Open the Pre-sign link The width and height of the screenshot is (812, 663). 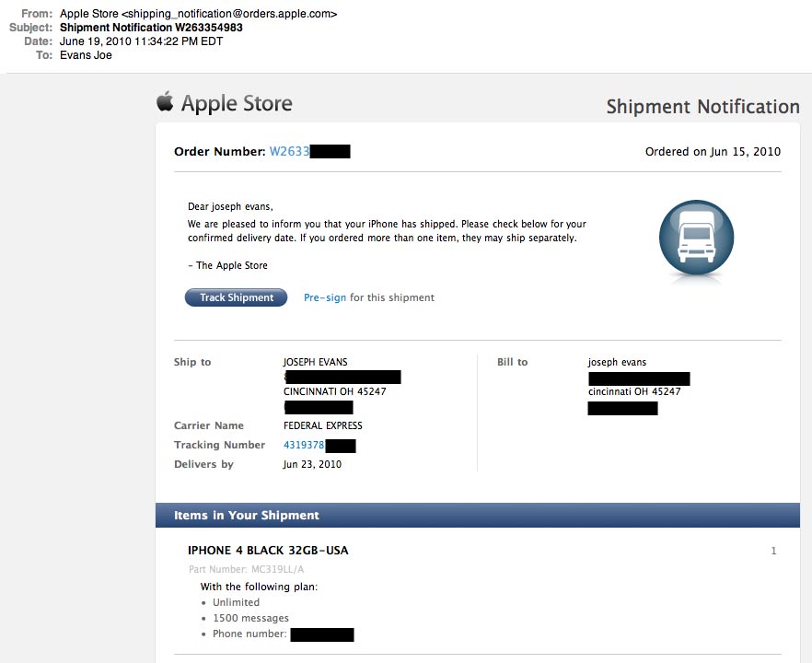point(325,297)
